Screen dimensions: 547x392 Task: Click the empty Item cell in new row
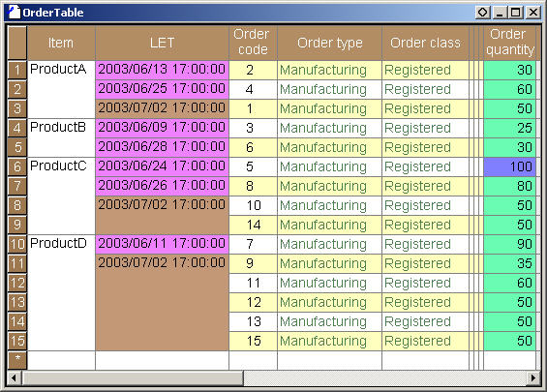point(61,360)
